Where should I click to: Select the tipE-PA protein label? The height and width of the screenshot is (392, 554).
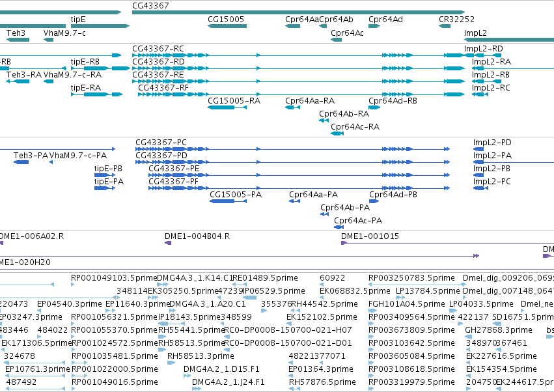point(109,182)
